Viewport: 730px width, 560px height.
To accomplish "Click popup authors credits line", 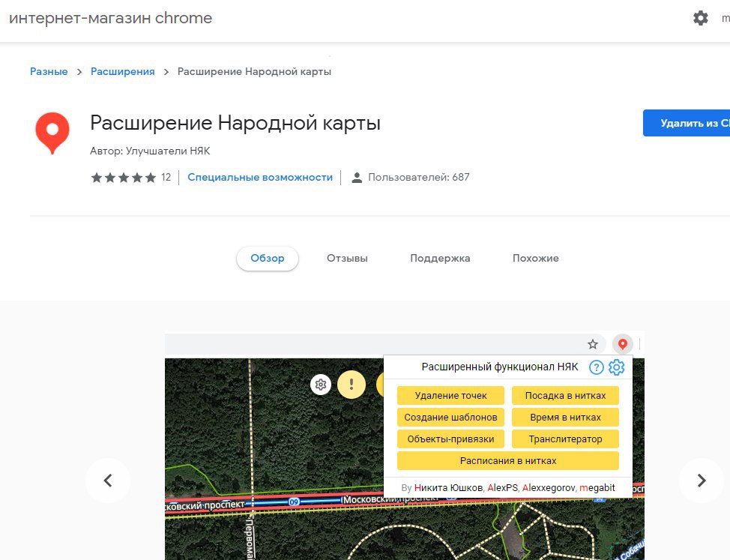I will (x=508, y=488).
